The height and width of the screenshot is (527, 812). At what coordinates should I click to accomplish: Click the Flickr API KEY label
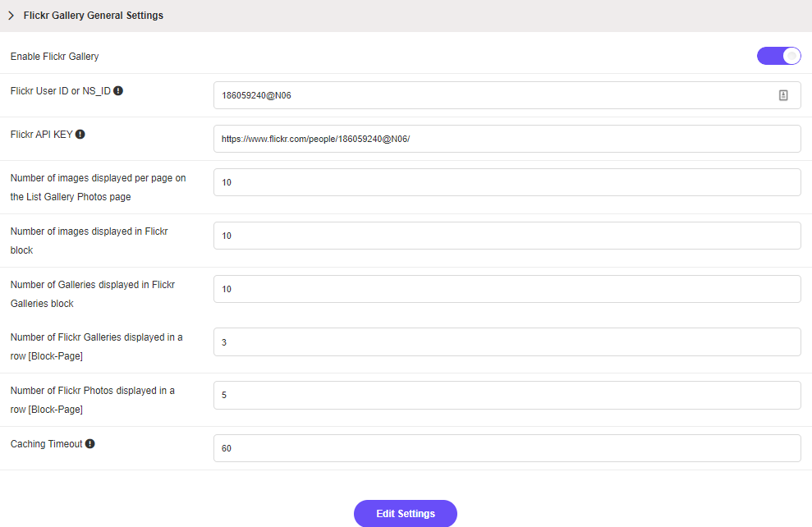tap(41, 135)
